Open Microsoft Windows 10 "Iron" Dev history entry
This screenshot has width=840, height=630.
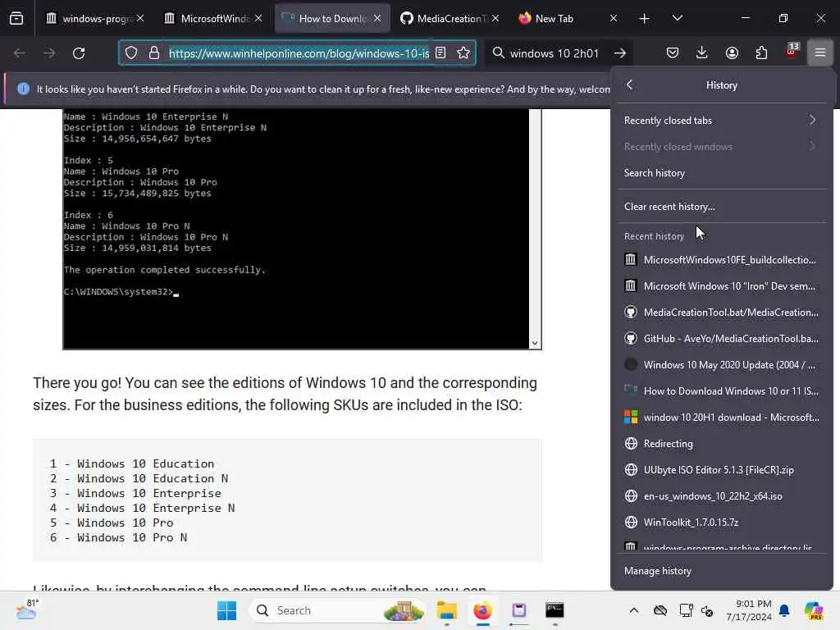721,286
